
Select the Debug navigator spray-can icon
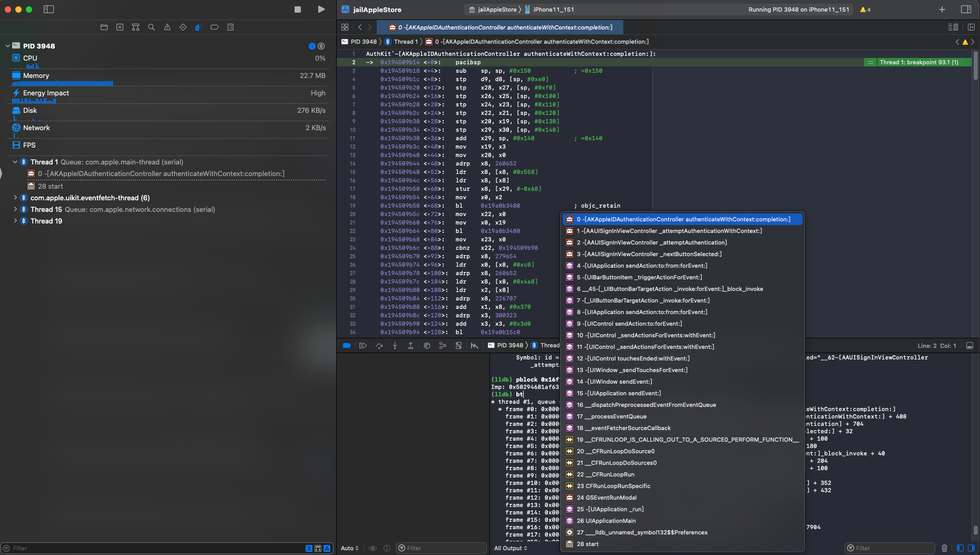pyautogui.click(x=199, y=27)
